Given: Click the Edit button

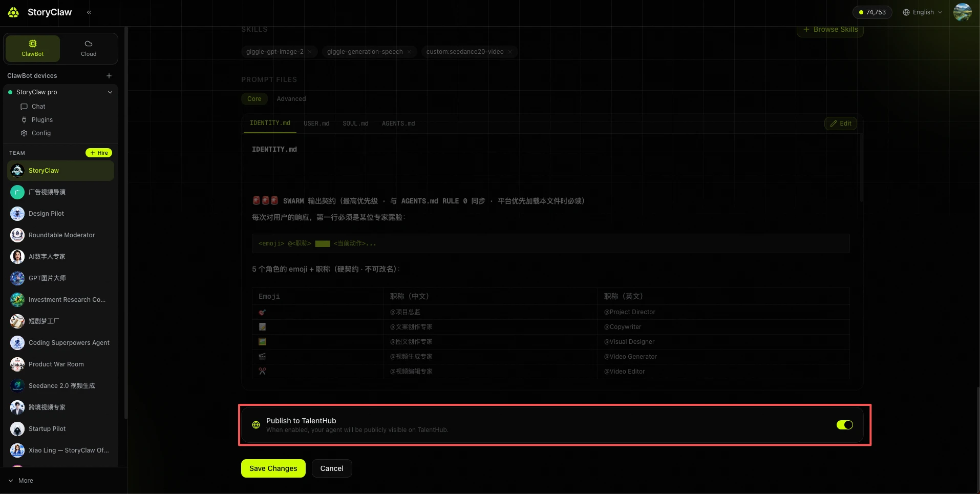Looking at the screenshot, I should coord(841,123).
